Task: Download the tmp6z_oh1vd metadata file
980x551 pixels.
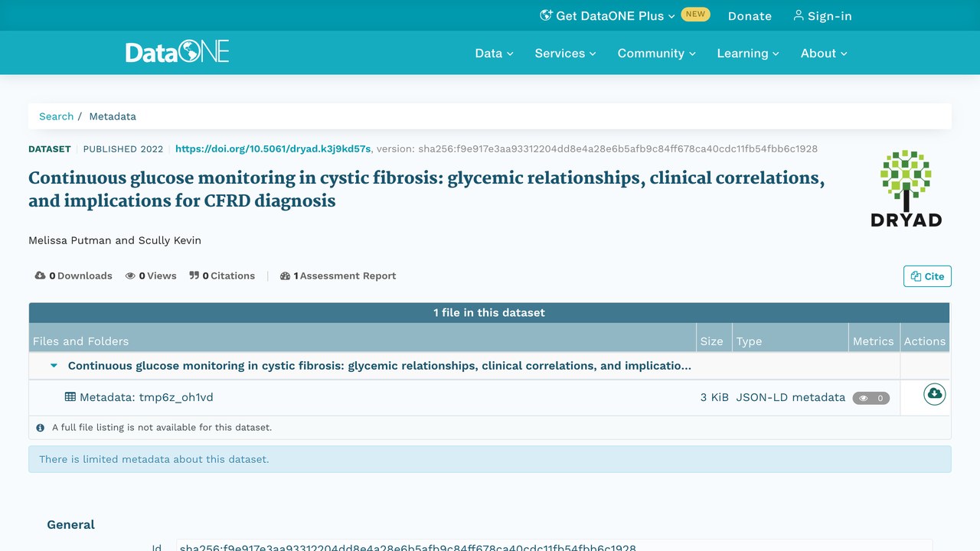Action: tap(934, 394)
